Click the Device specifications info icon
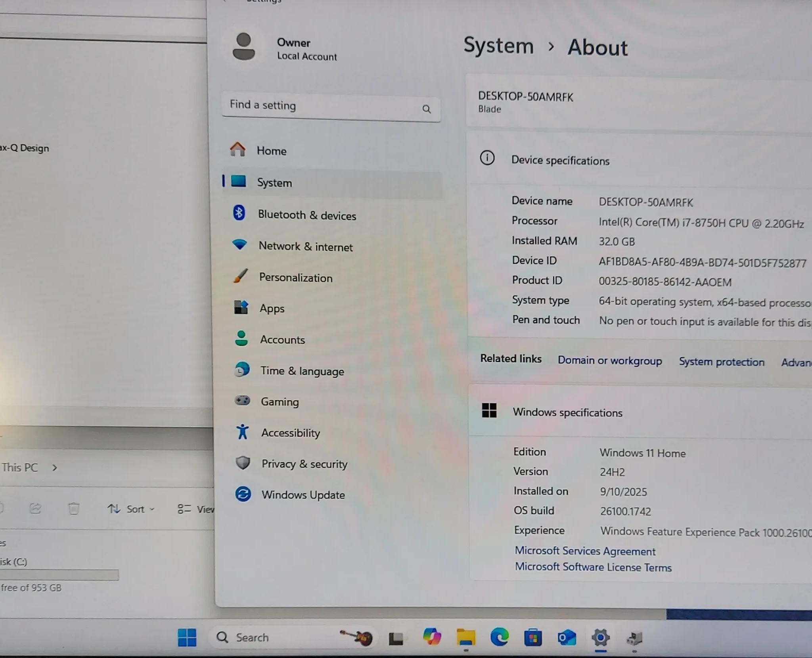The height and width of the screenshot is (658, 812). point(487,158)
